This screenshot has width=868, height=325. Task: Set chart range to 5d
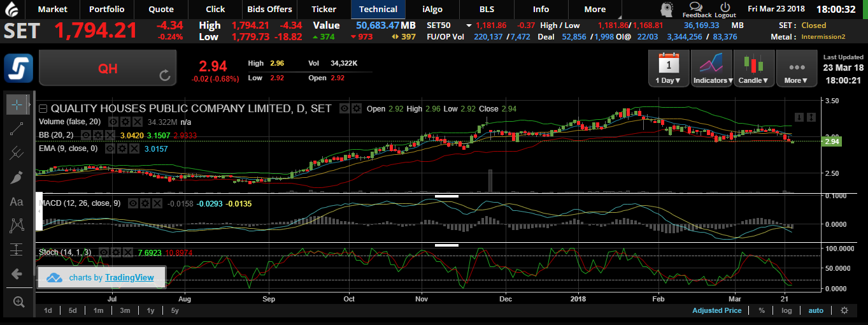[73, 310]
